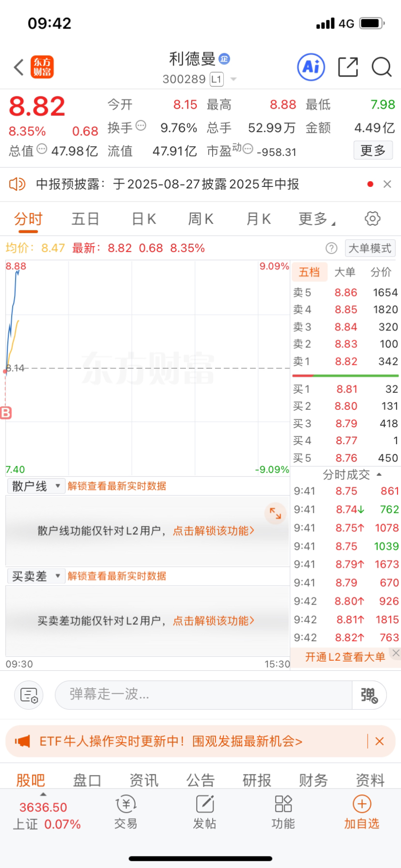Select the 卖5 8.86 order row
401x868 pixels.
pos(345,293)
